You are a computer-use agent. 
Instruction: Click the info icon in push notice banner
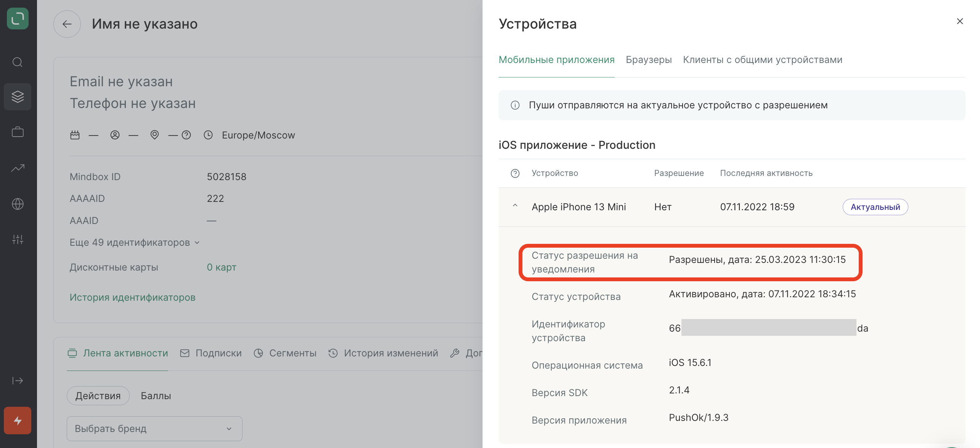tap(515, 105)
